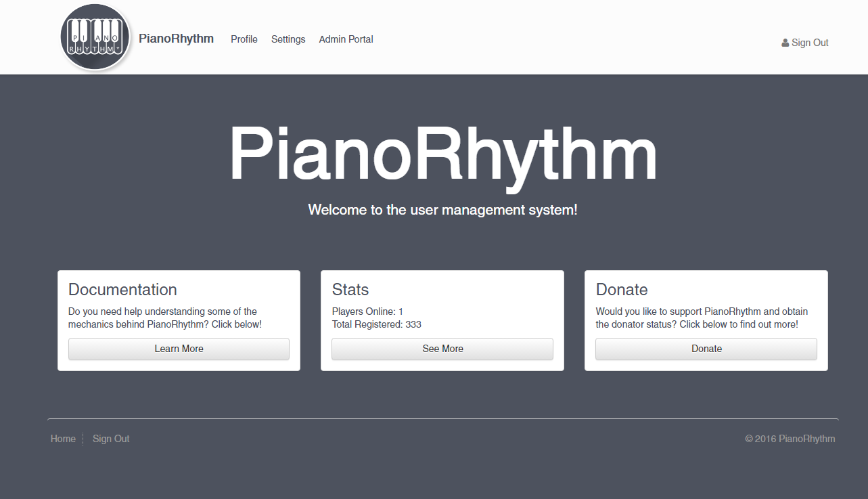Click the 2016 PianoRhythm copyright text

point(790,439)
